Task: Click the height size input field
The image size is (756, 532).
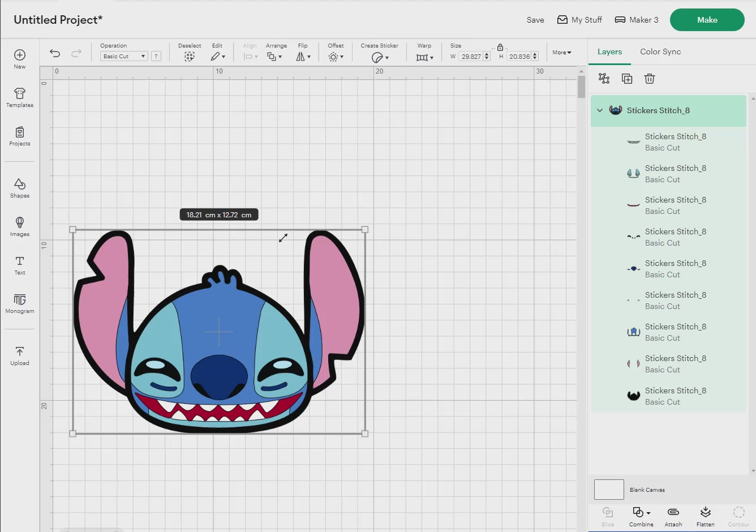Action: [x=519, y=56]
